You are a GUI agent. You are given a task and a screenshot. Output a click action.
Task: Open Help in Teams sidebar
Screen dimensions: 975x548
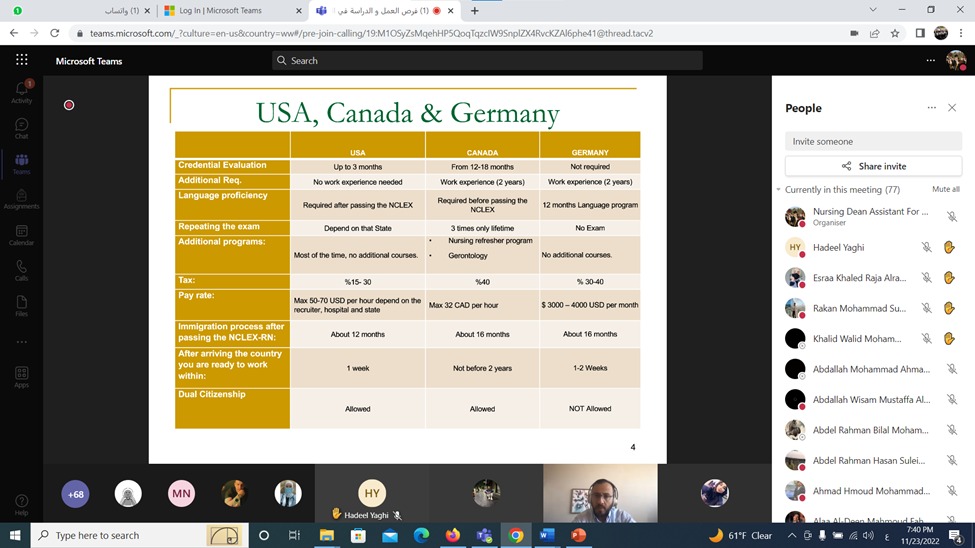pos(21,504)
